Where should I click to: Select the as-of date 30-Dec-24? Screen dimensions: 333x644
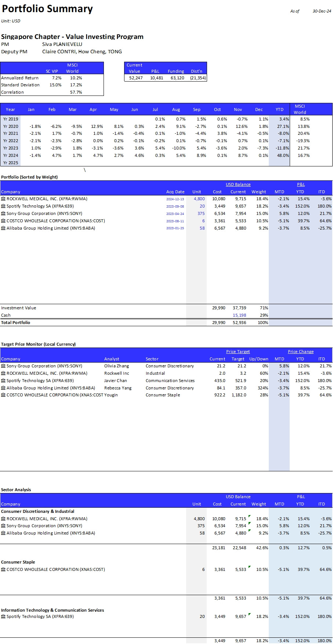click(x=322, y=11)
